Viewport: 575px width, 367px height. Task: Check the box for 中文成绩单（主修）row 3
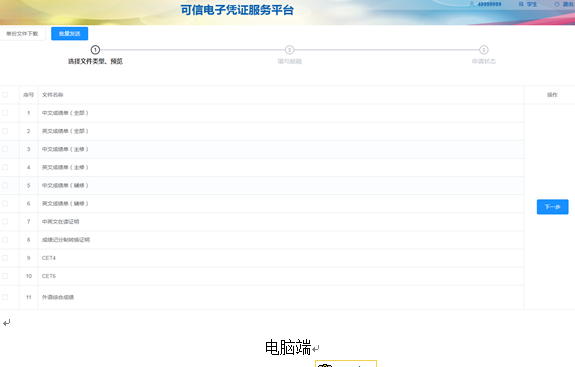pos(5,149)
